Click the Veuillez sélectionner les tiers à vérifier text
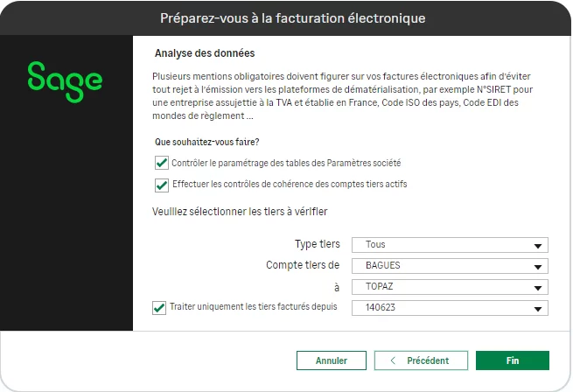This screenshot has height=392, width=573. [240, 211]
